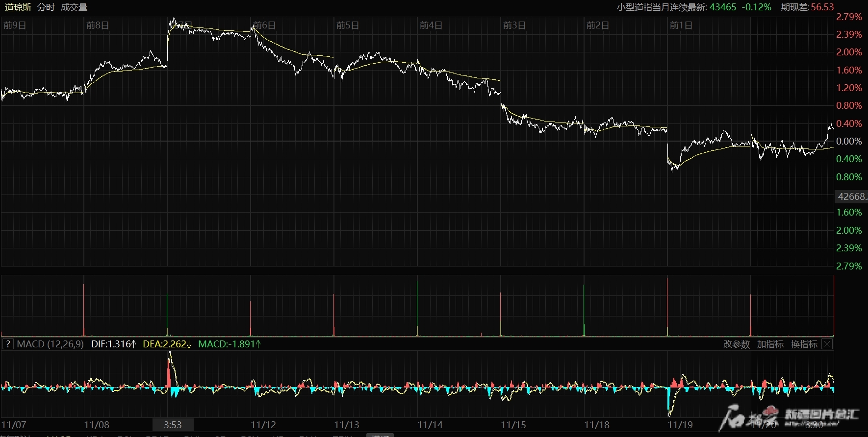Select the 分时 chart tab
This screenshot has height=437, width=868.
tap(46, 7)
